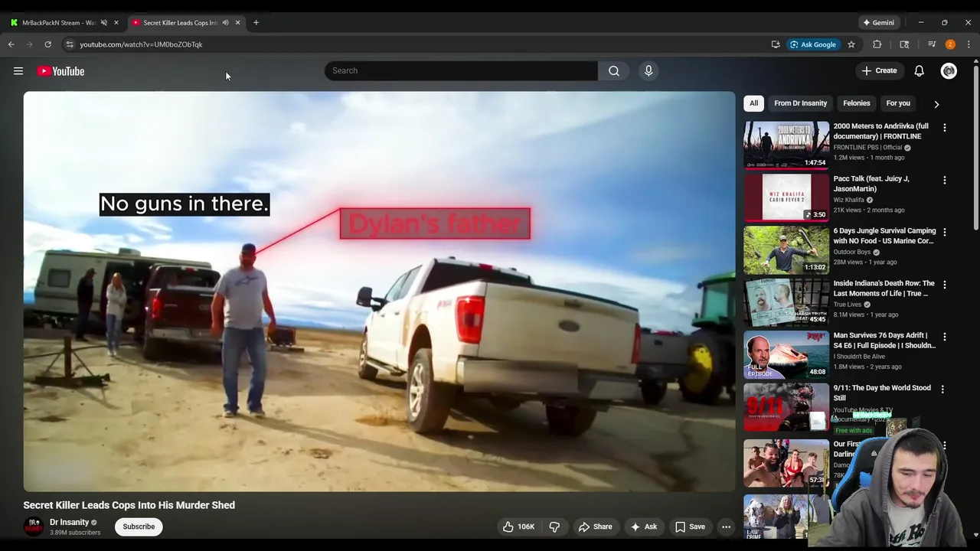
Task: Click the Ask button below video
Action: click(x=643, y=527)
